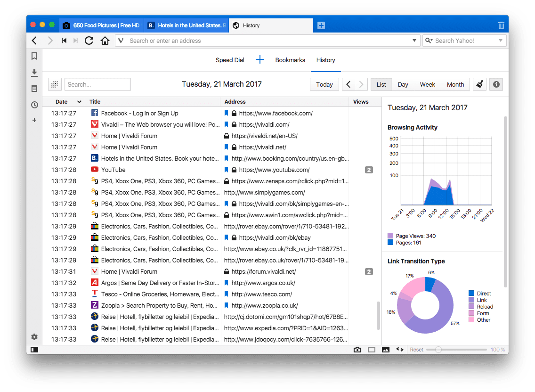Image resolution: width=535 pixels, height=392 pixels.
Task: Show the next day in history
Action: [361, 84]
